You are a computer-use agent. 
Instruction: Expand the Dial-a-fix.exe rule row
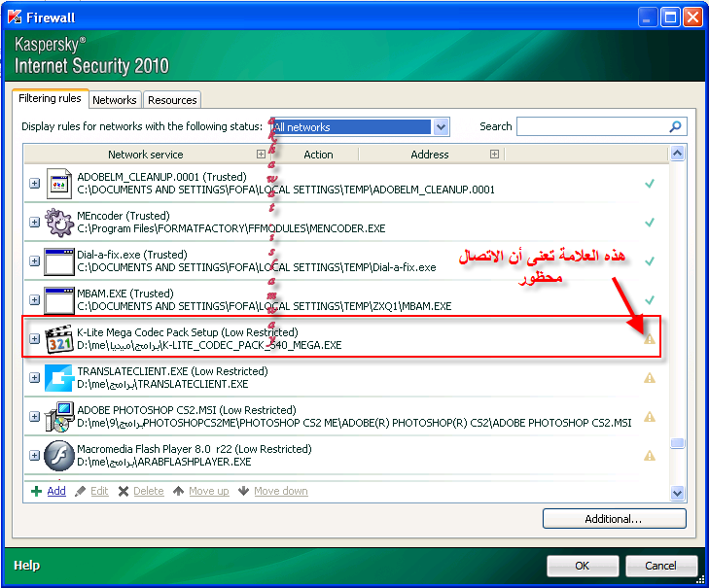[34, 261]
